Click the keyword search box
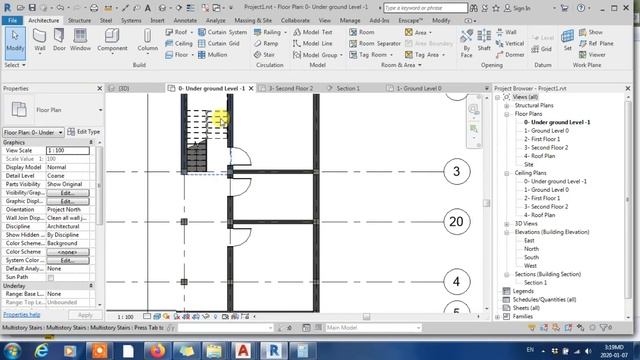Viewport: 640px width, 360px height. click(x=425, y=8)
